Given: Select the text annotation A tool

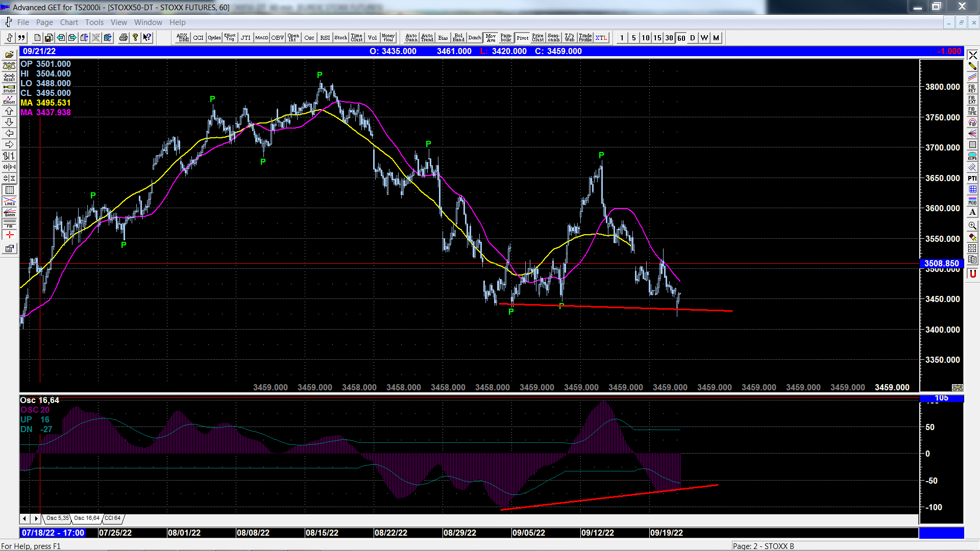Looking at the screenshot, I should [x=972, y=212].
